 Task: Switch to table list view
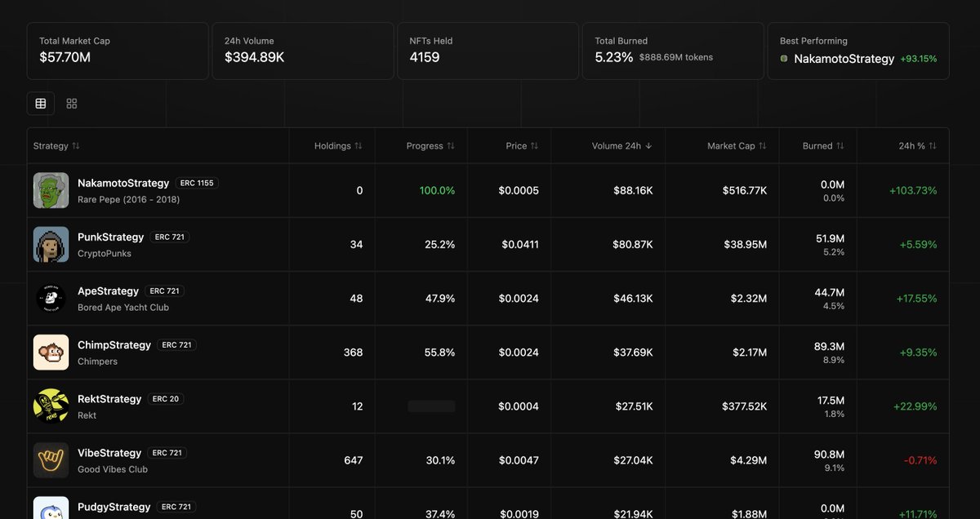tap(41, 104)
